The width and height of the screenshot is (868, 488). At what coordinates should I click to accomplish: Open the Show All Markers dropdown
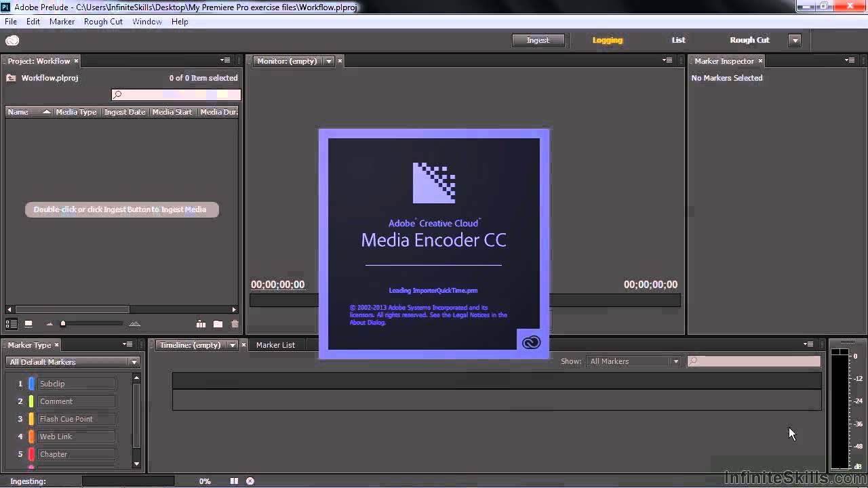tap(633, 361)
